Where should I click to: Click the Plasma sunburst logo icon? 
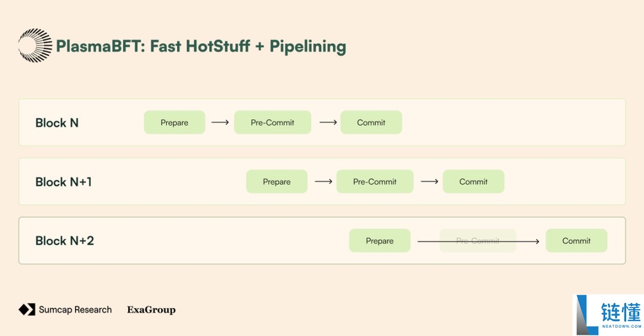(x=35, y=45)
